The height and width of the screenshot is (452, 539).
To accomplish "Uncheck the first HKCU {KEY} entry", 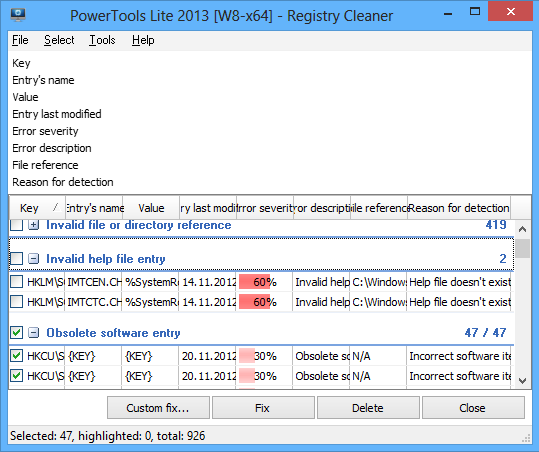I will 16,356.
